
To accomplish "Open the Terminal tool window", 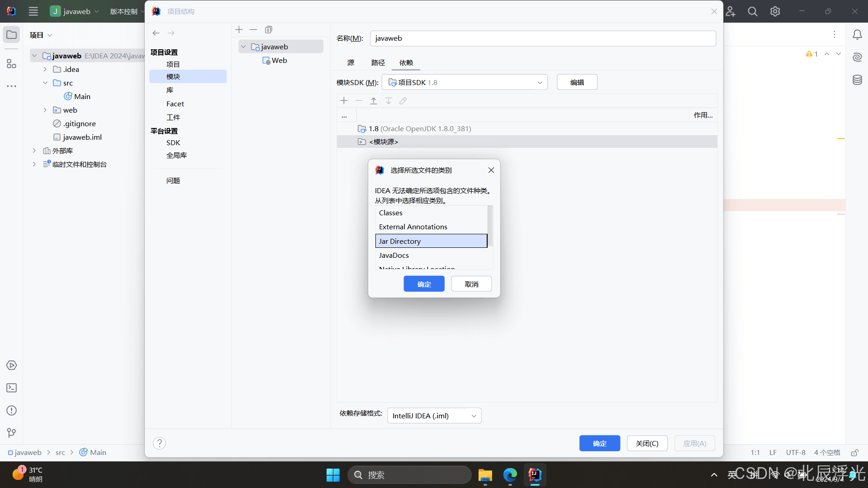I will click(11, 388).
